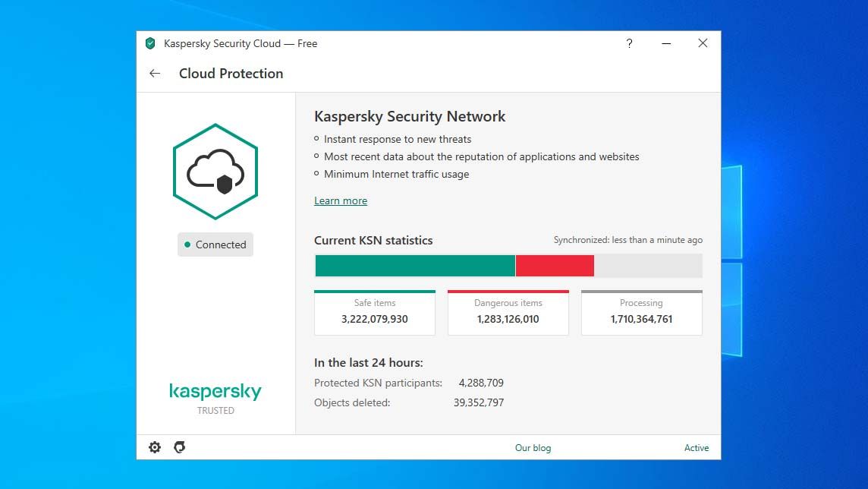The height and width of the screenshot is (489, 868).
Task: Minimize the Kaspersky Security Cloud window
Action: [x=666, y=43]
